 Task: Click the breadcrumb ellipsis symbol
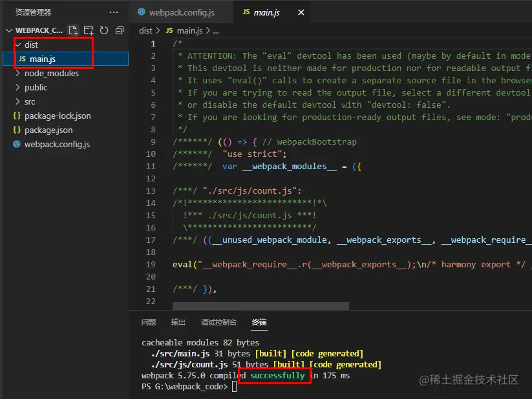216,31
